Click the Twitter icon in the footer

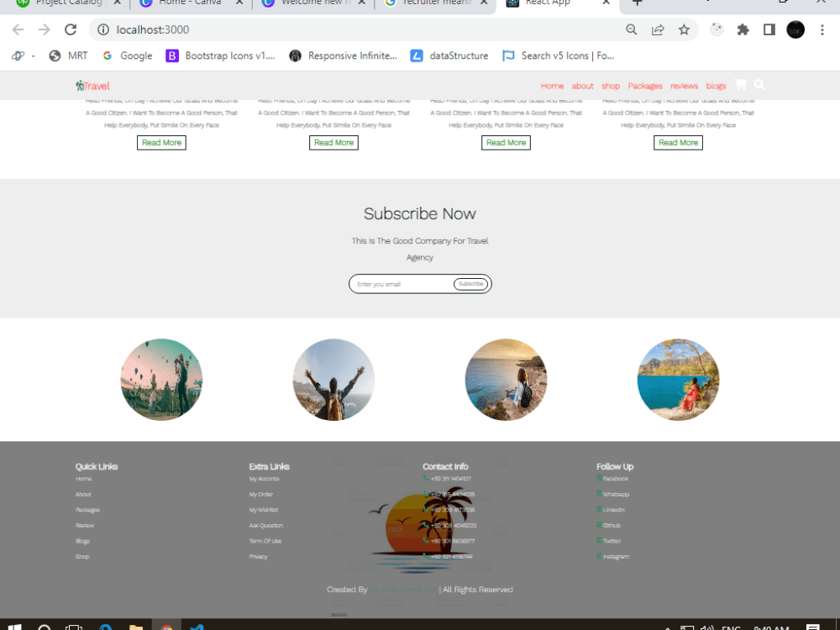[611, 541]
